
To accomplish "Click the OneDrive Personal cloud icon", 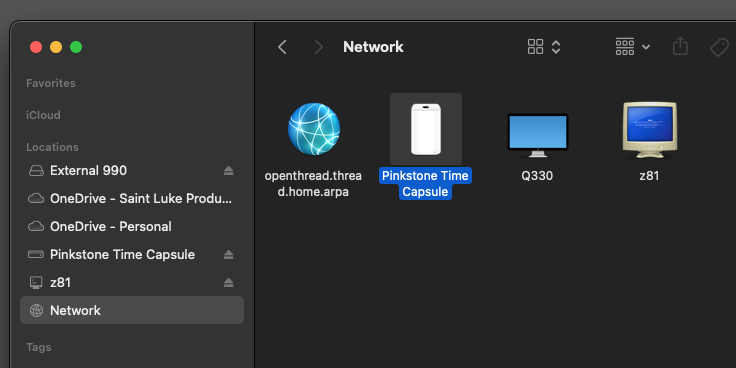I will pos(36,227).
